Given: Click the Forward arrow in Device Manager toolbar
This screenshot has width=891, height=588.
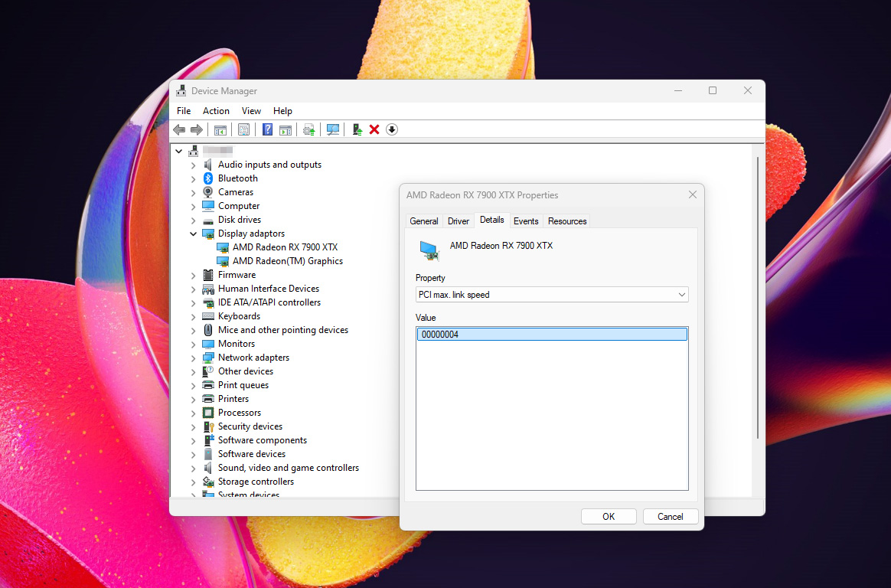Looking at the screenshot, I should [x=197, y=129].
